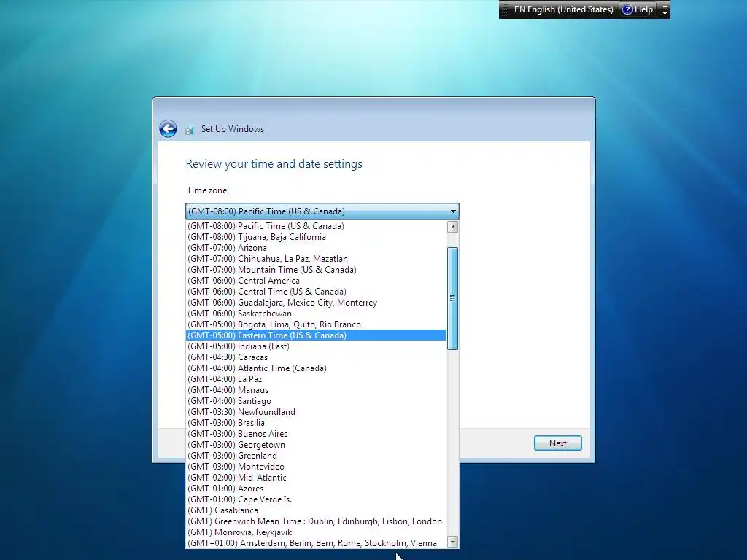Select (GMT) Monrovia, Reykjavik
The image size is (747, 560).
[316, 532]
